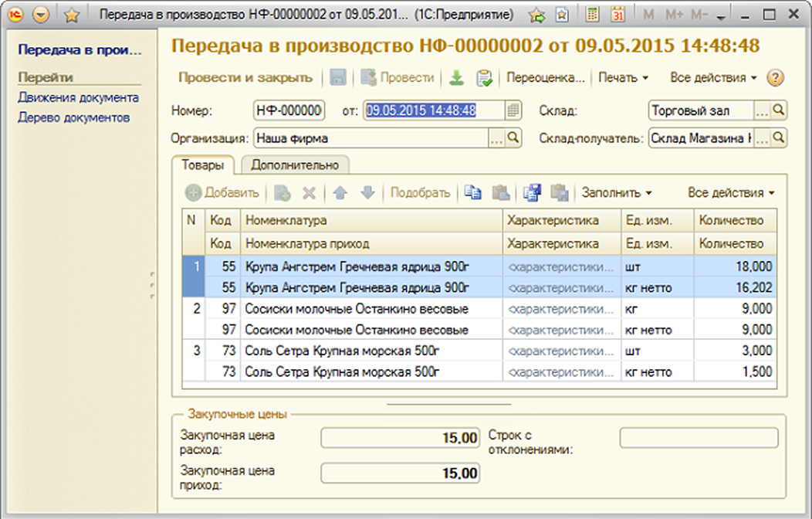Image resolution: width=812 pixels, height=519 pixels.
Task: Open the calculator from the title bar
Action: click(x=592, y=15)
